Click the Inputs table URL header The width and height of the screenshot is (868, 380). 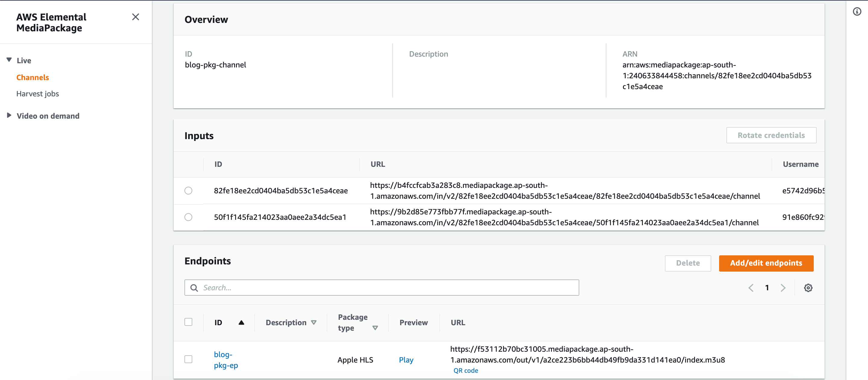378,164
